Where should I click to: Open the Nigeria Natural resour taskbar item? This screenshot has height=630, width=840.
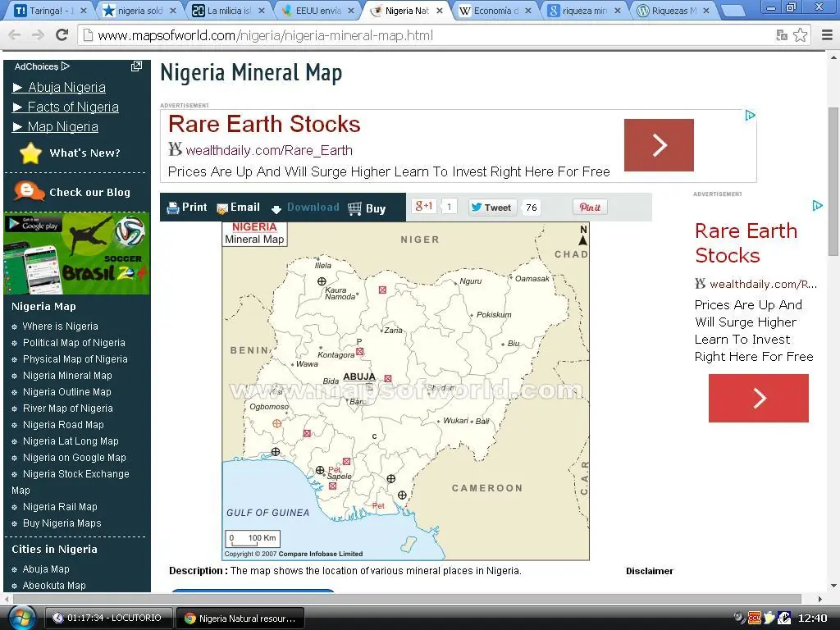click(x=240, y=619)
